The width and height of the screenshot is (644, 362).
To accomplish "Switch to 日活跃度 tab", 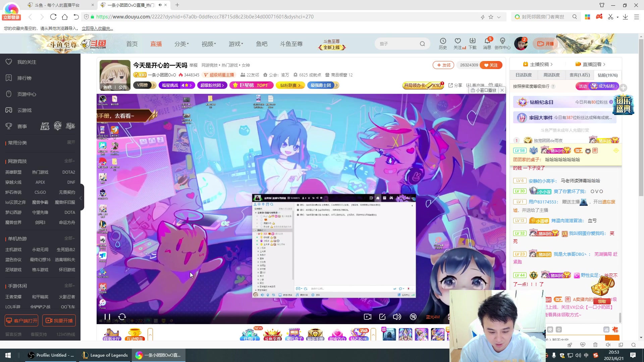I will [524, 75].
